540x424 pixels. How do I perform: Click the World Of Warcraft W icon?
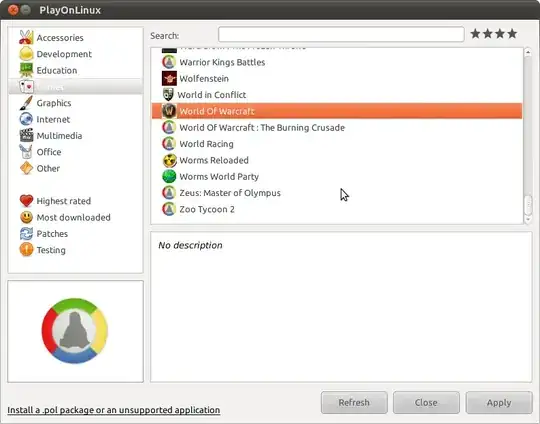169,111
